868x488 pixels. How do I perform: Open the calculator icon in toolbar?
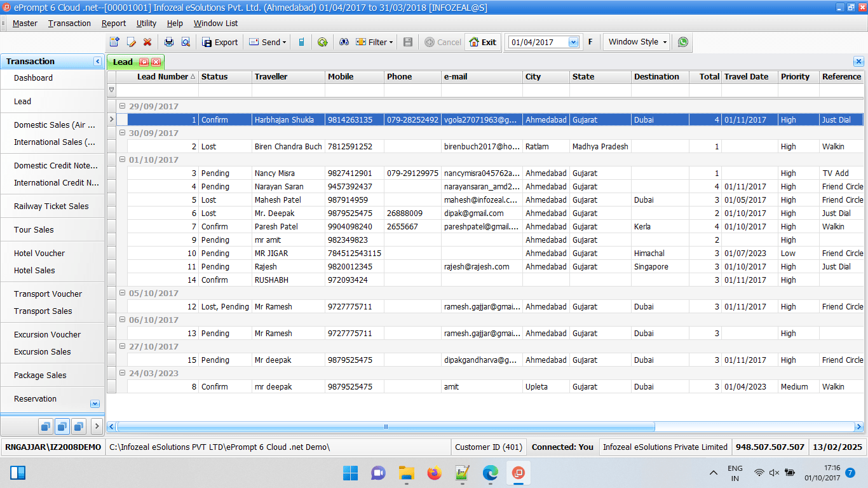tap(301, 42)
